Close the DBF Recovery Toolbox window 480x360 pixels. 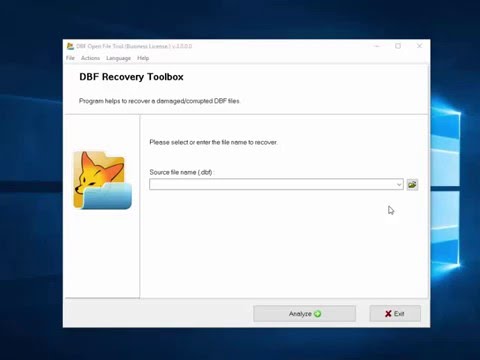tap(419, 46)
